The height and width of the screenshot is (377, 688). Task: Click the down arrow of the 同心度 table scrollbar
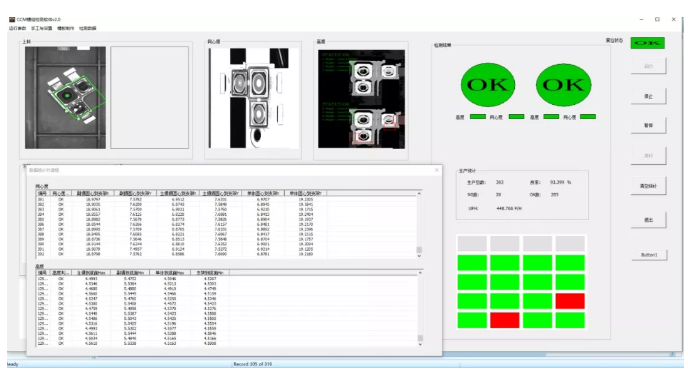[419, 256]
